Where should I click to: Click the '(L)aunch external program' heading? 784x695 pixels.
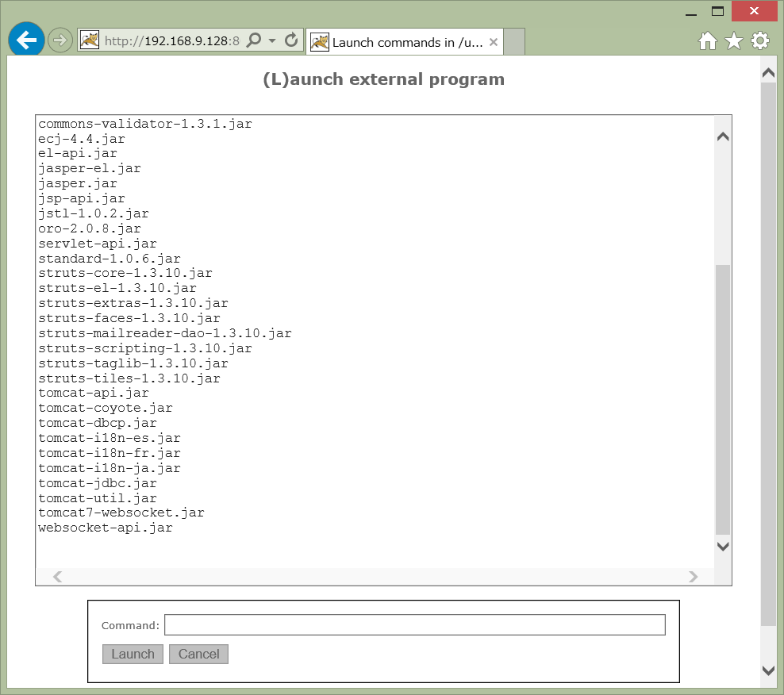coord(383,79)
